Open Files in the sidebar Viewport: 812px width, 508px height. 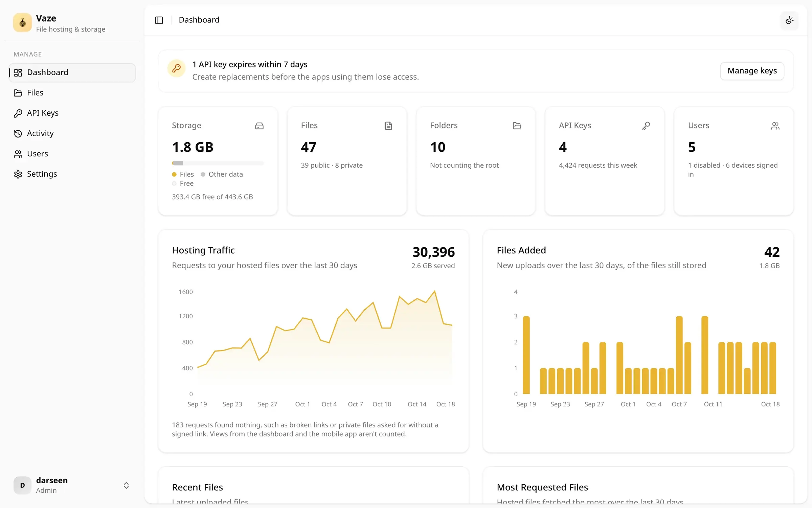pyautogui.click(x=72, y=93)
